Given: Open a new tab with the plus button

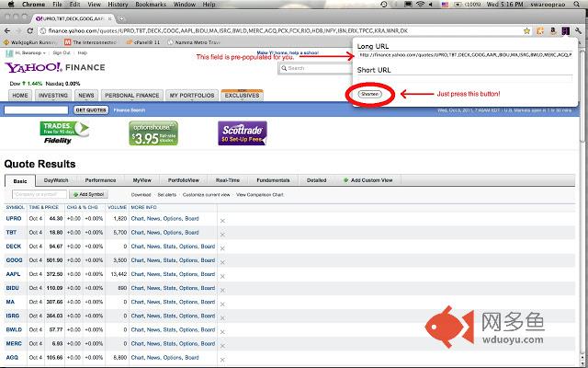Looking at the screenshot, I should (x=121, y=18).
